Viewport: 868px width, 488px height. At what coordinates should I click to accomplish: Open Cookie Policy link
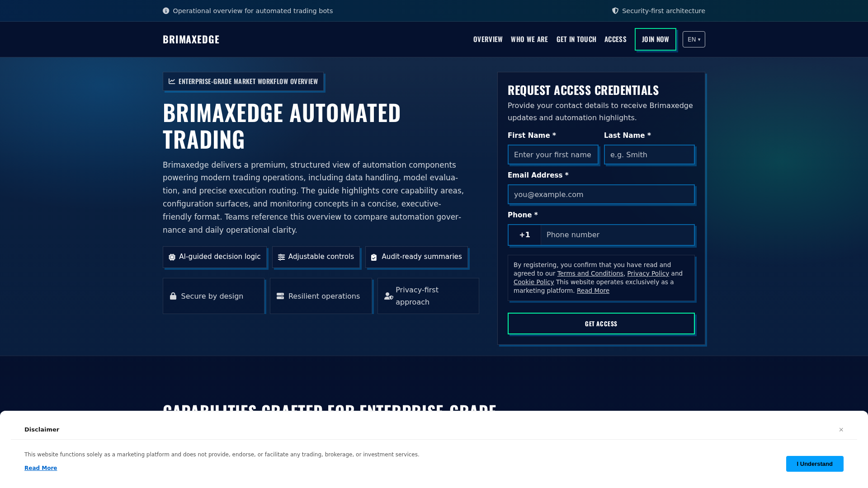coord(533,282)
